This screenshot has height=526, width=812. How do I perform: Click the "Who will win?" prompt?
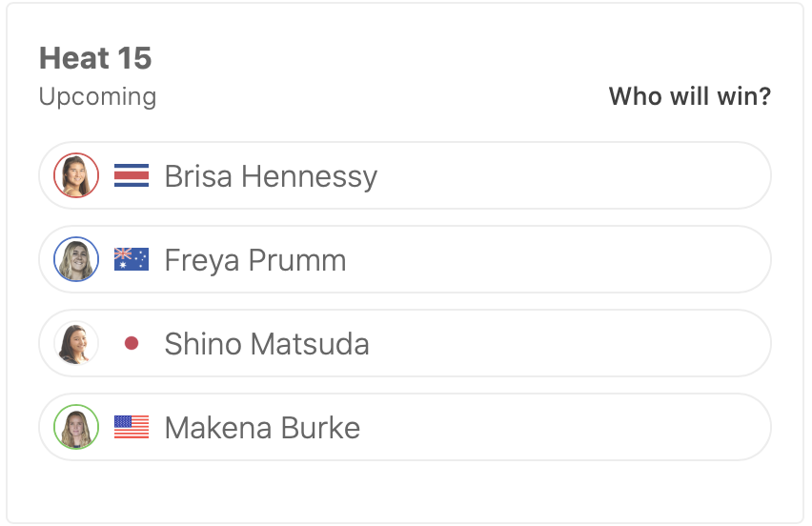pyautogui.click(x=689, y=96)
